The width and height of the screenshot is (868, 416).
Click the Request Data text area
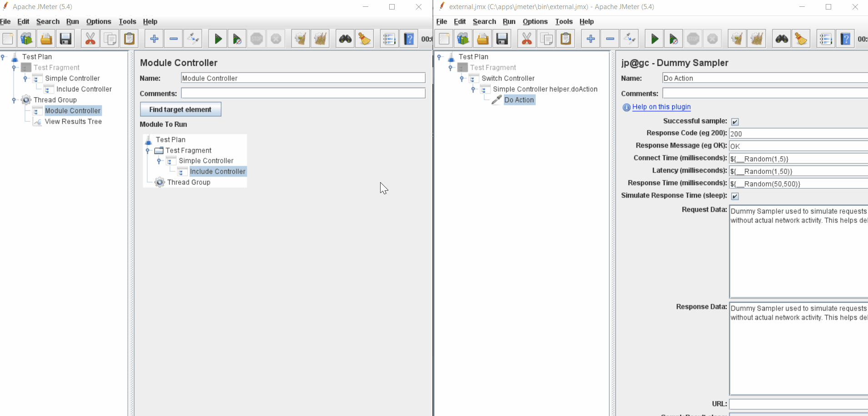798,252
